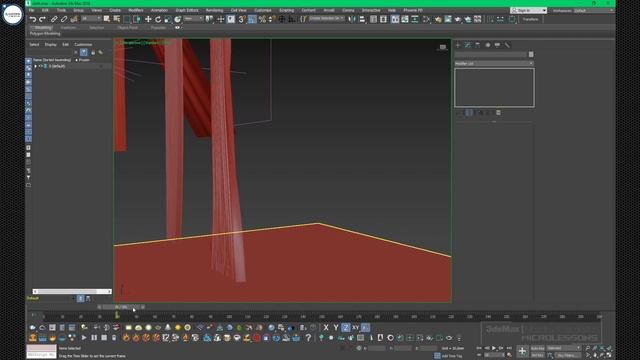Open Customize menu in Scene Explorer

click(83, 44)
